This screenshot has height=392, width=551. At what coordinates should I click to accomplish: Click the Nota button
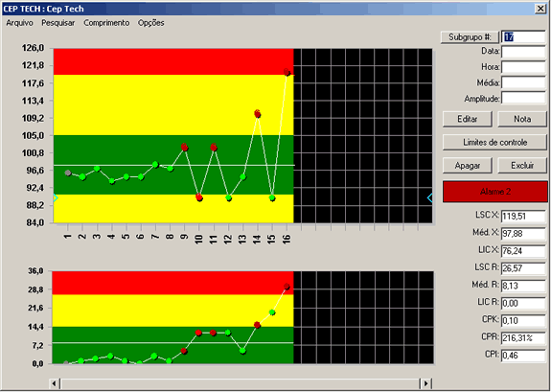coord(522,119)
